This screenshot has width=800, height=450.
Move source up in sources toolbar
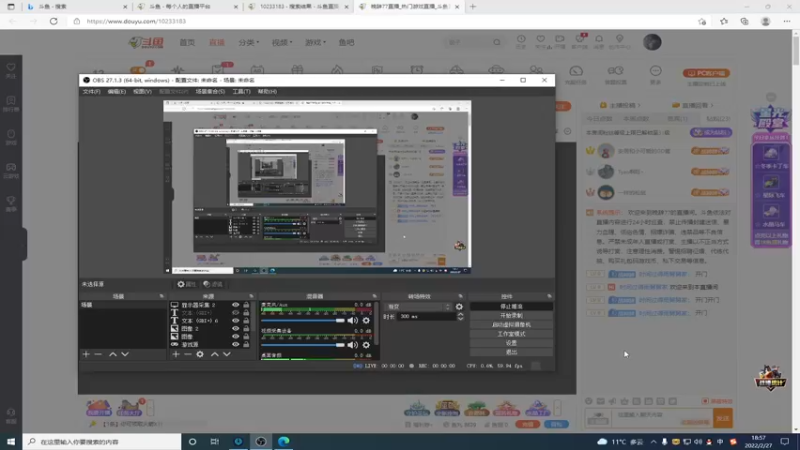coord(215,354)
